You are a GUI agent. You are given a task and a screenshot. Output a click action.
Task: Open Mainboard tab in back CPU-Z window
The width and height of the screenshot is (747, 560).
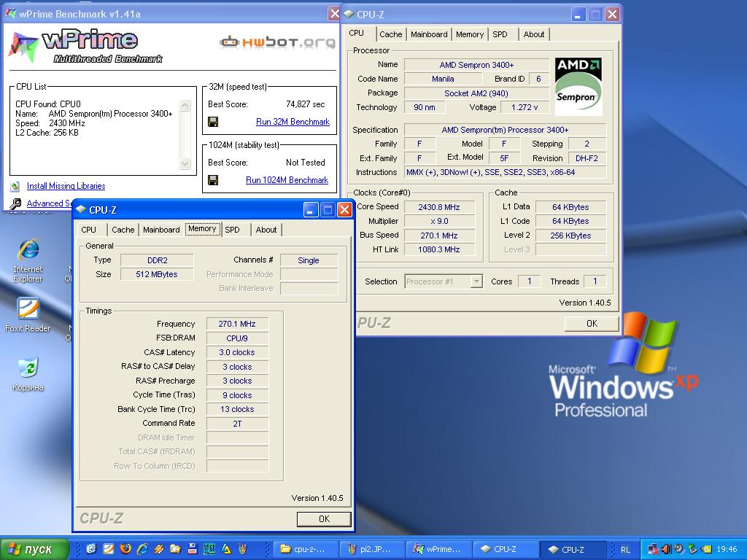point(429,34)
